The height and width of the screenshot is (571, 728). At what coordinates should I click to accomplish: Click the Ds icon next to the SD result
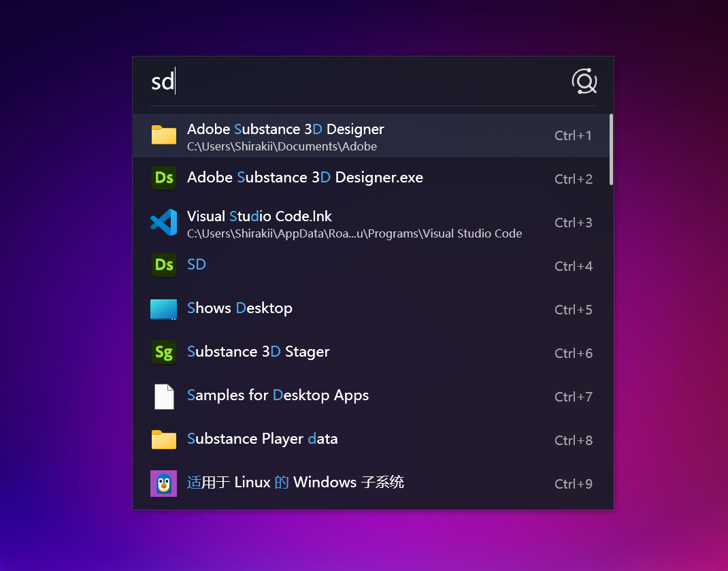[163, 265]
